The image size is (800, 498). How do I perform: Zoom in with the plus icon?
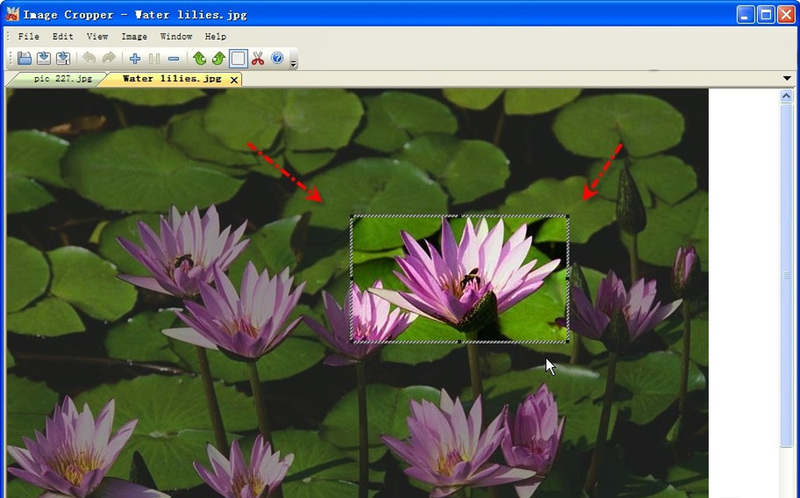click(x=135, y=59)
